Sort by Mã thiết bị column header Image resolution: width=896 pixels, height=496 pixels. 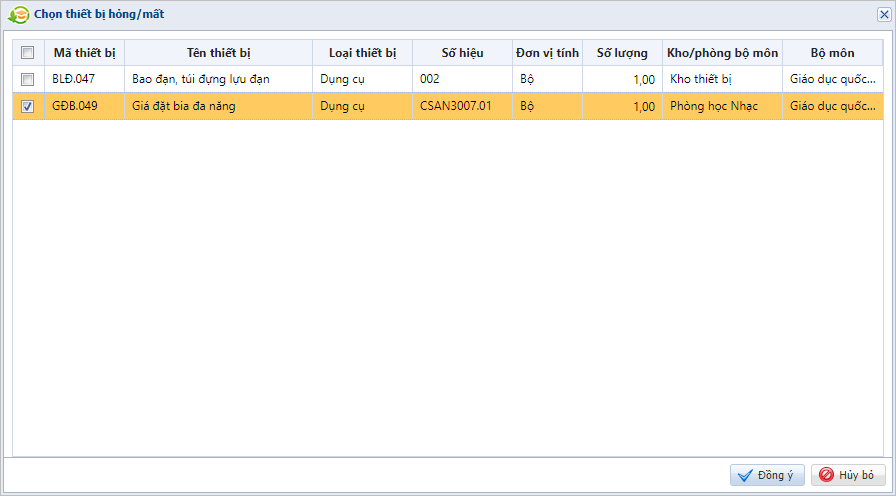coord(85,53)
